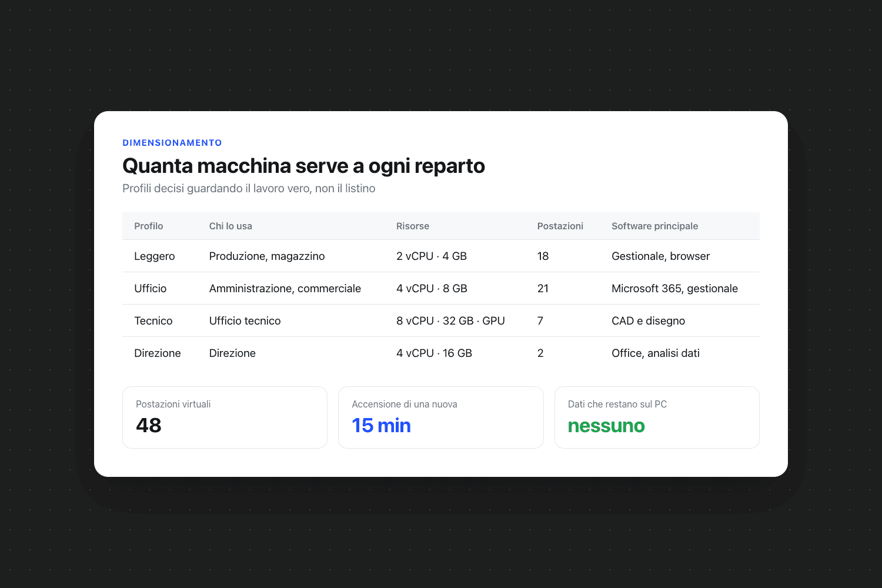Click the 'Chi lo usa' column header
The width and height of the screenshot is (882, 588).
pos(230,226)
